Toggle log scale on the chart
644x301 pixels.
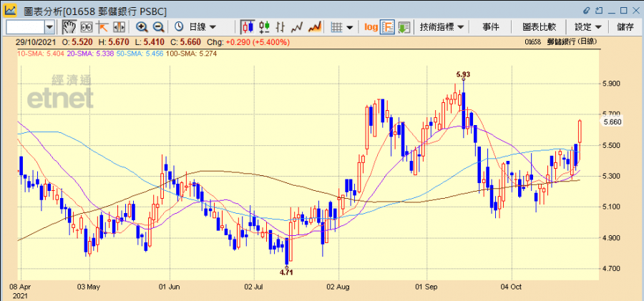tap(371, 26)
